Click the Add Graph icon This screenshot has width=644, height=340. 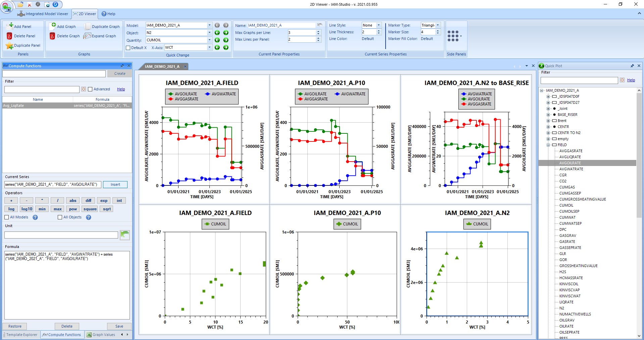[53, 26]
